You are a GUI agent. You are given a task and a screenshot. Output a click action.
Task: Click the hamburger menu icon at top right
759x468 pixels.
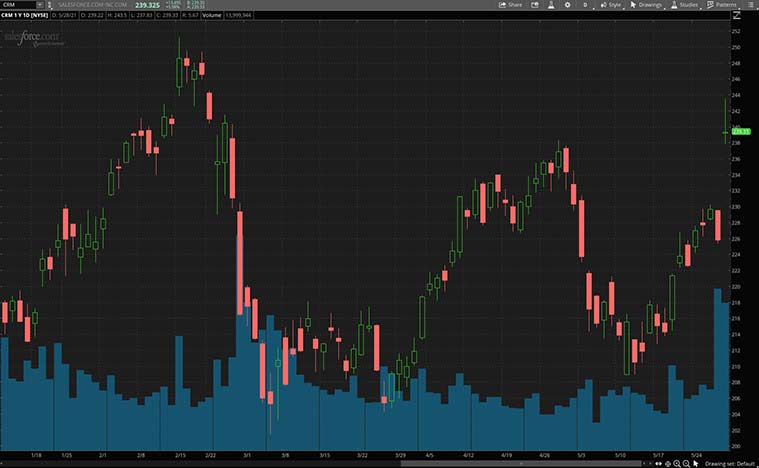pos(750,5)
